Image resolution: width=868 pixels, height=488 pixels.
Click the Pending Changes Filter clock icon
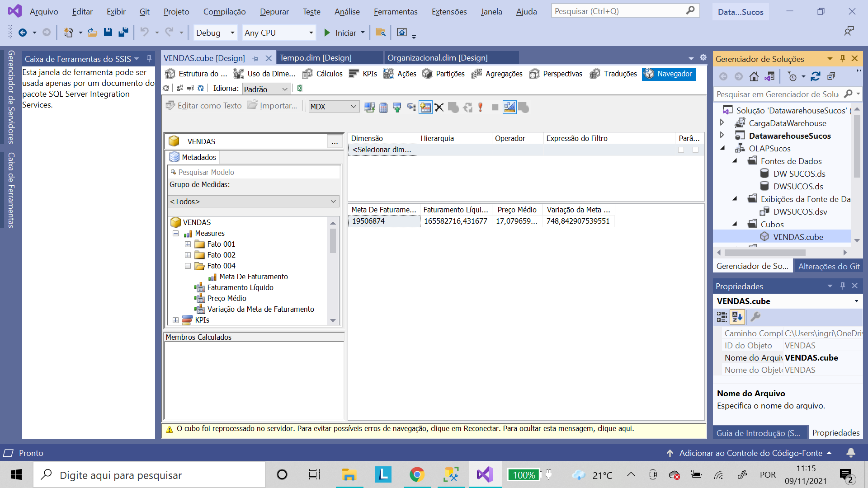(793, 77)
